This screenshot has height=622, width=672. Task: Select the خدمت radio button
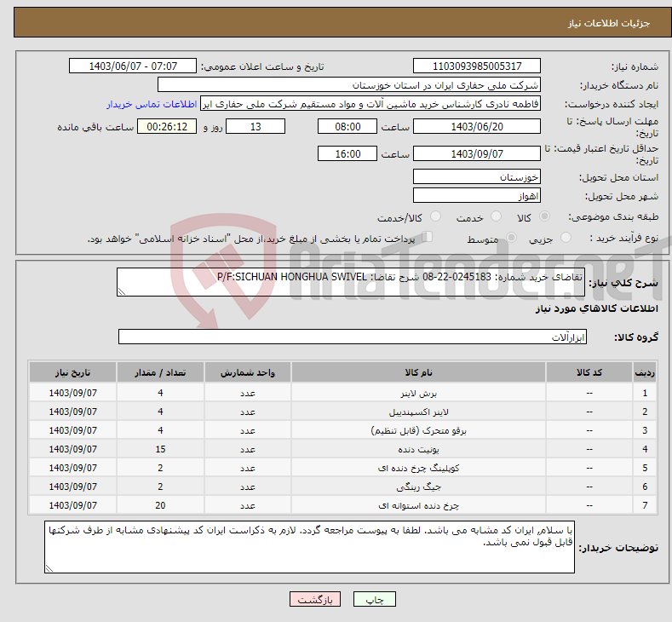[x=496, y=216]
